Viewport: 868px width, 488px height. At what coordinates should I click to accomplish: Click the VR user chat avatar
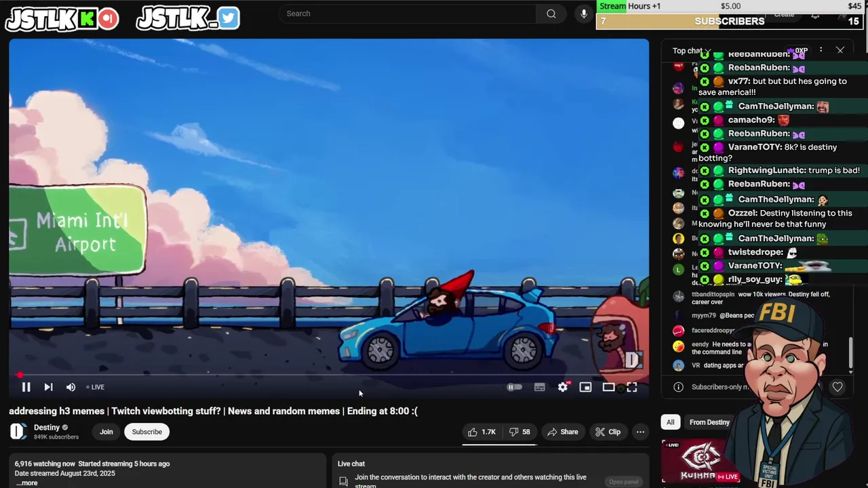tap(678, 365)
